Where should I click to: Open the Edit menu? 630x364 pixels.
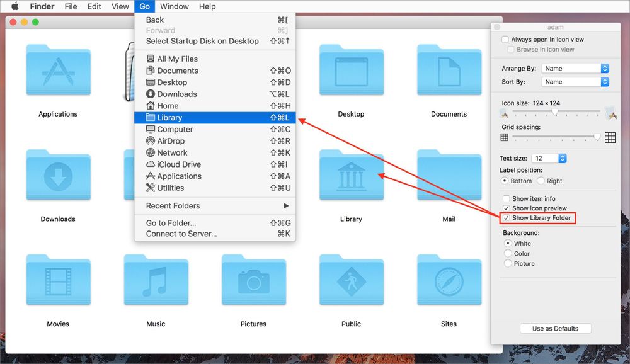[94, 6]
